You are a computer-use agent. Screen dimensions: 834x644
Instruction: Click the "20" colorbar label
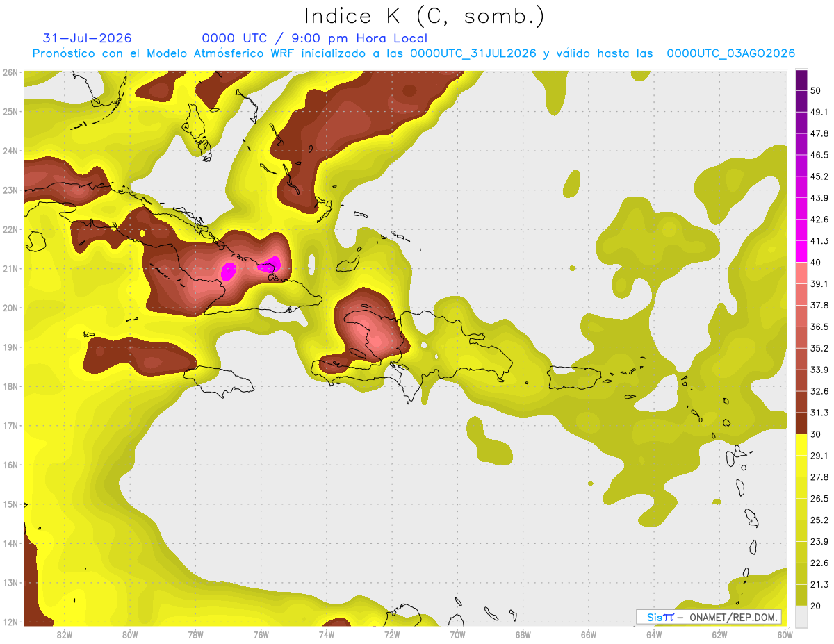coord(817,606)
